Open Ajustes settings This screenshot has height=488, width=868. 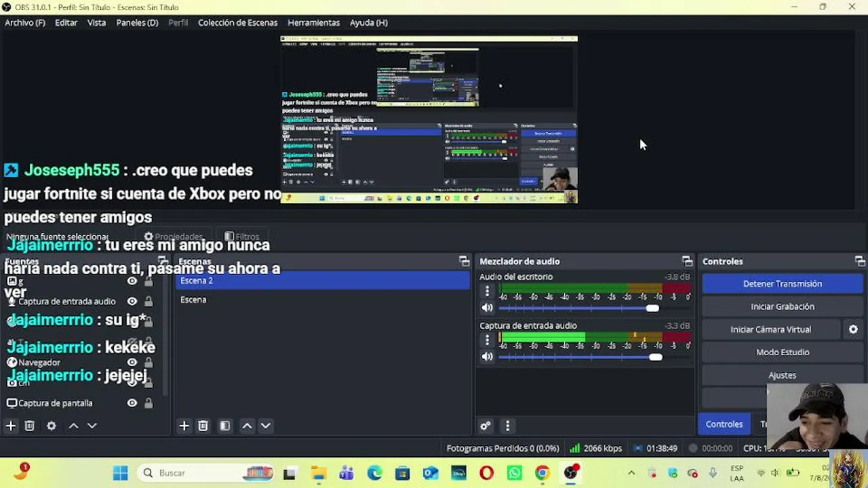coord(783,375)
